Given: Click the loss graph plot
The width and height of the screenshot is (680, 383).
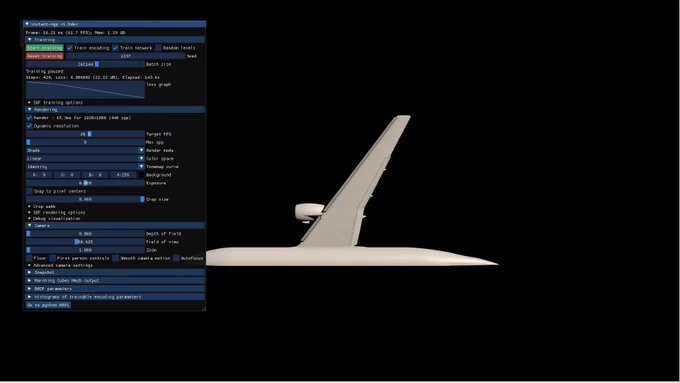Looking at the screenshot, I should coord(85,90).
